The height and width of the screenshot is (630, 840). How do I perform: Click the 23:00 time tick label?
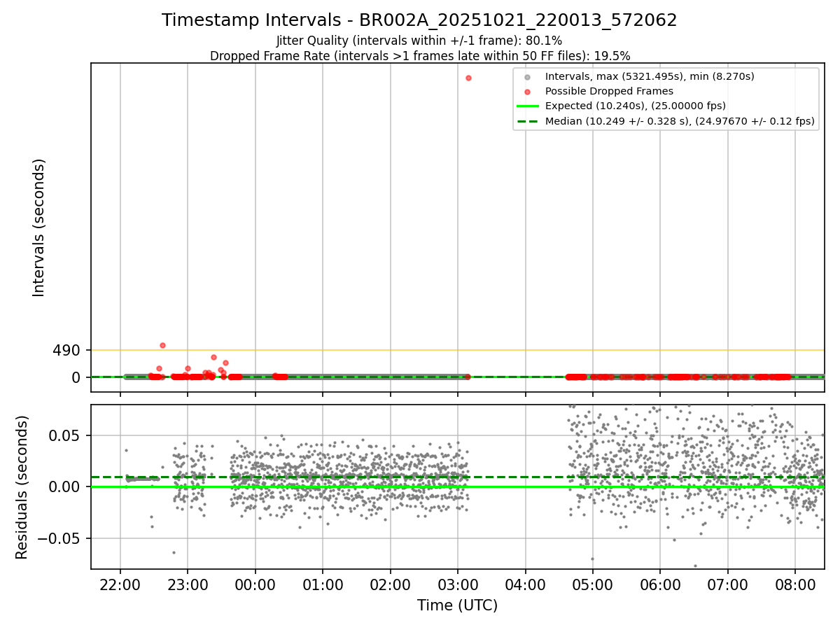coord(188,585)
